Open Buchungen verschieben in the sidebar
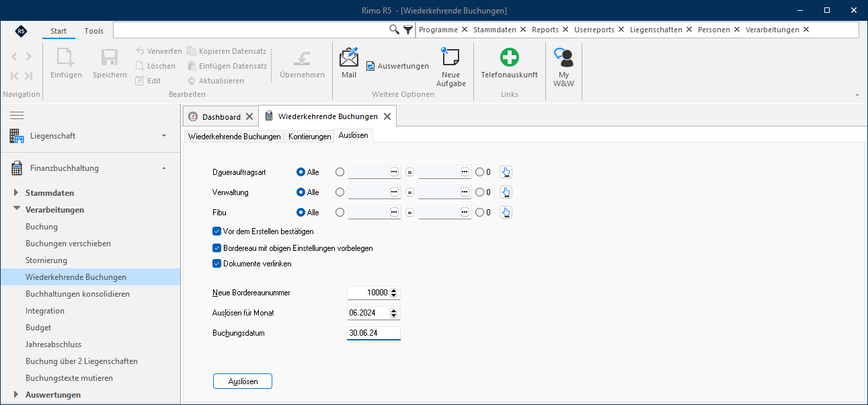Screen dimensions: 868x405 pyautogui.click(x=69, y=244)
